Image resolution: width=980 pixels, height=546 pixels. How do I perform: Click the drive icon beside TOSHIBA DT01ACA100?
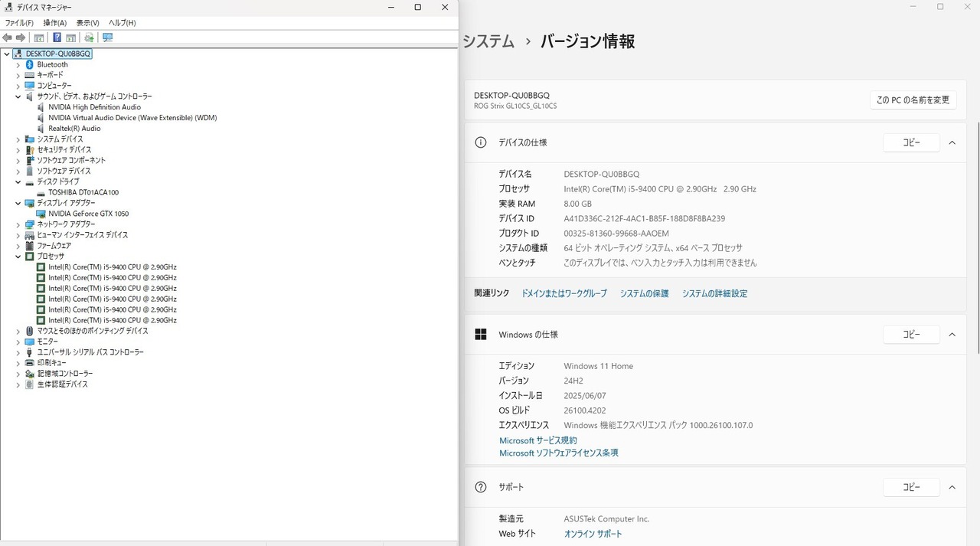point(41,193)
